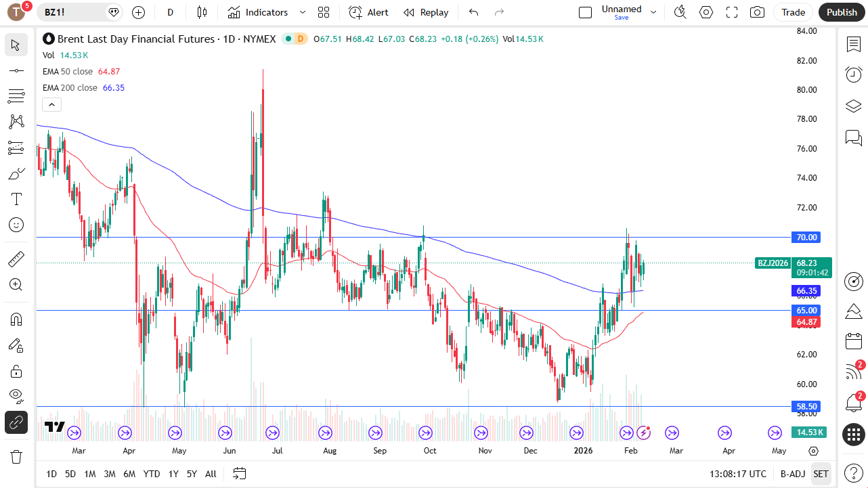Viewport: 868px width, 488px height.
Task: Open the Fibonacci retracement tools
Action: click(x=16, y=96)
